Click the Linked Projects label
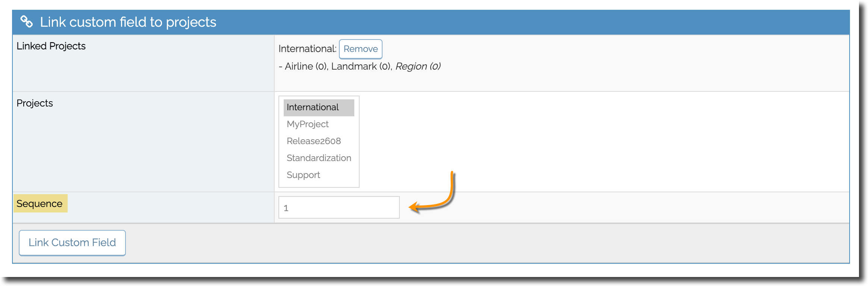The image size is (868, 286). [51, 46]
